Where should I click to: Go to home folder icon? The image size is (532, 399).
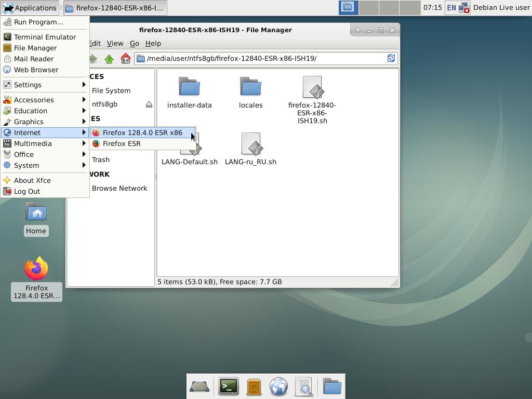[126, 59]
